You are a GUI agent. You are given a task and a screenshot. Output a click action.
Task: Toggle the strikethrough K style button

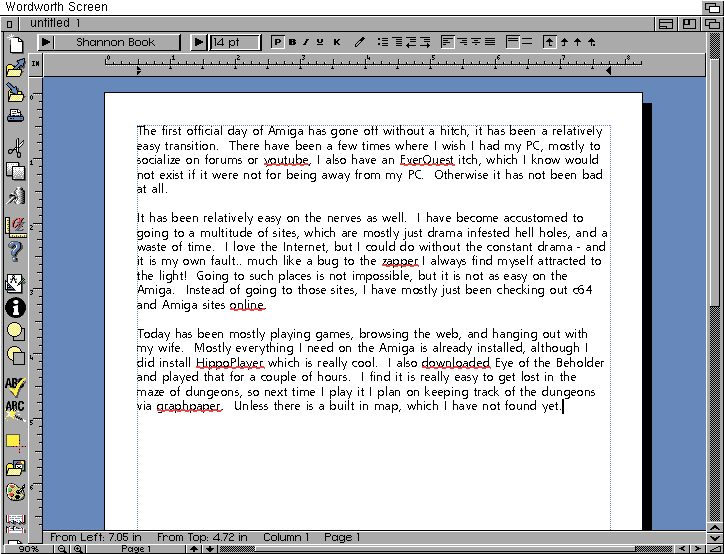337,42
